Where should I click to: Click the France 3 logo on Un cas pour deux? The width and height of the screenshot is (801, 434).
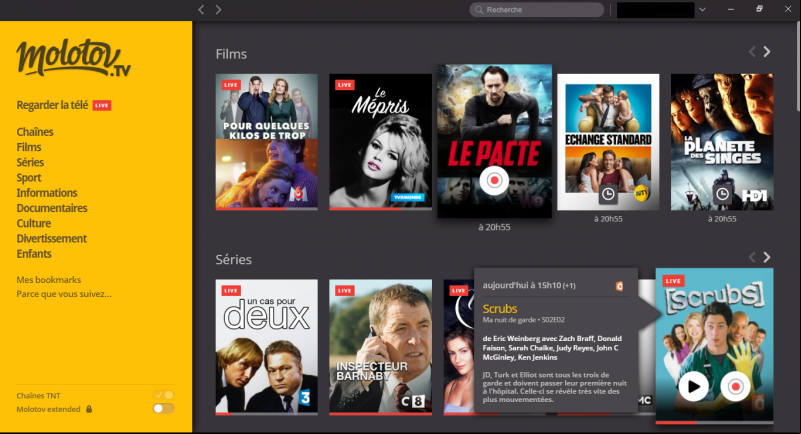pos(305,397)
